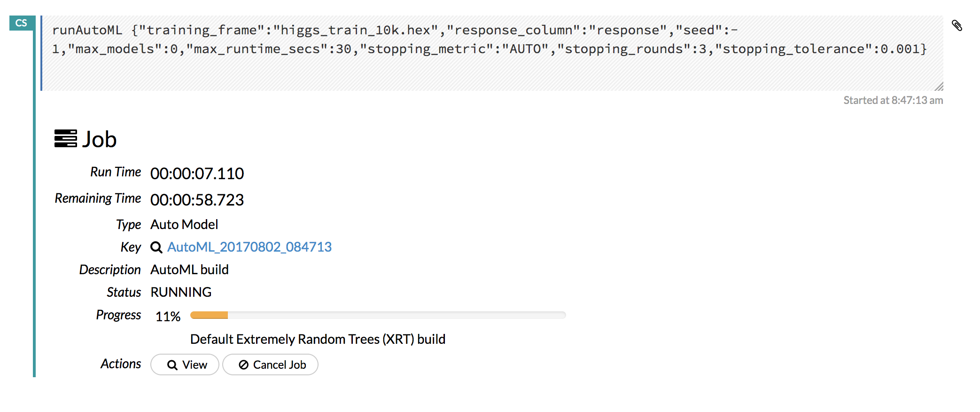The image size is (980, 412).
Task: Select the Run Time value 00:00:07.110
Action: (x=197, y=174)
